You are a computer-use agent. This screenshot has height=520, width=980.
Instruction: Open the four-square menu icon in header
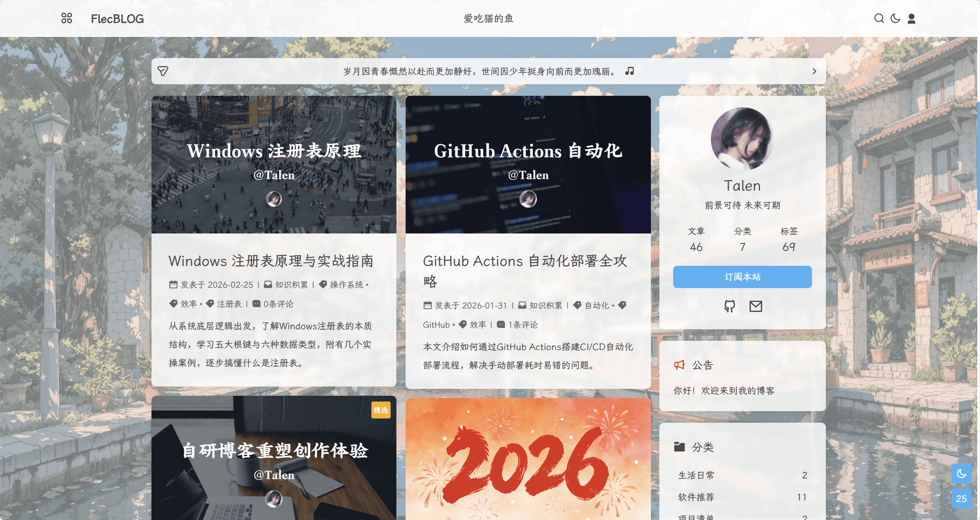point(67,18)
